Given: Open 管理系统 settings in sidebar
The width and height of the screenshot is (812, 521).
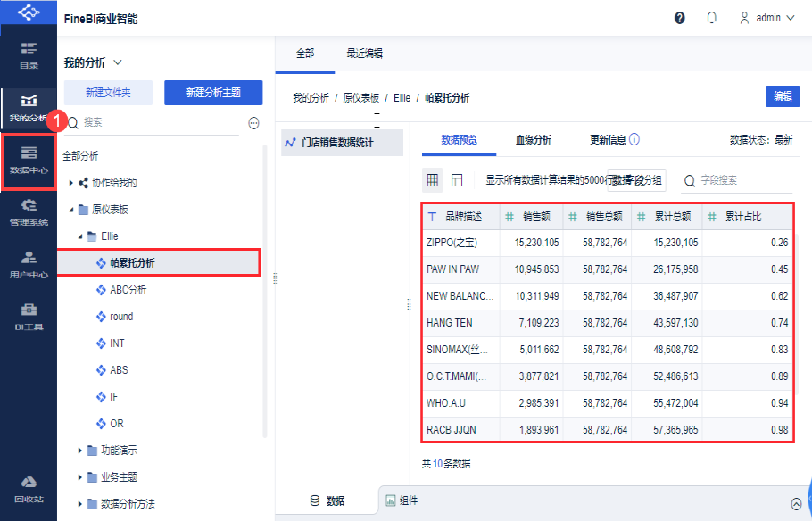Looking at the screenshot, I should tap(29, 212).
